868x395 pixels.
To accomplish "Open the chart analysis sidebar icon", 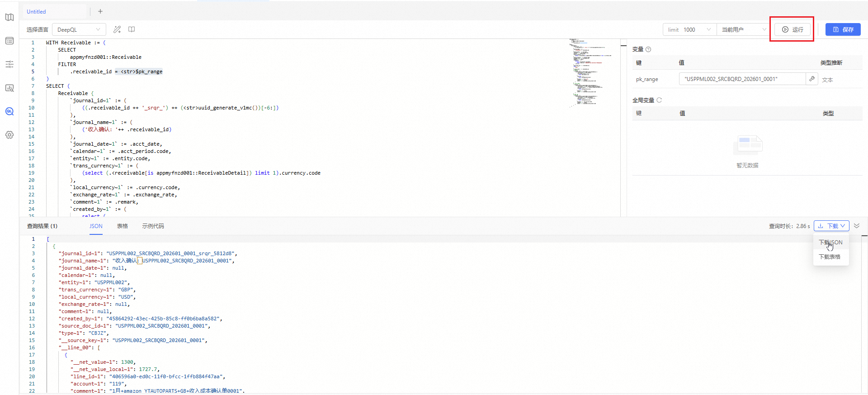I will click(9, 88).
